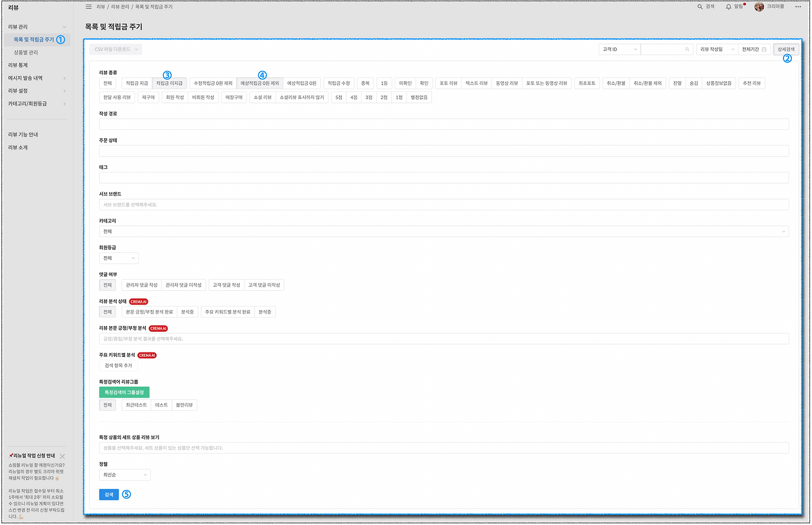The image size is (812, 525).
Task: Toggle the 고객 댓글 작성 filter
Action: click(227, 285)
